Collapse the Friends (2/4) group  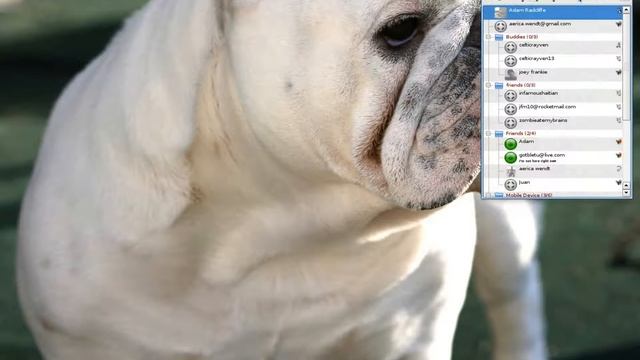tap(488, 133)
